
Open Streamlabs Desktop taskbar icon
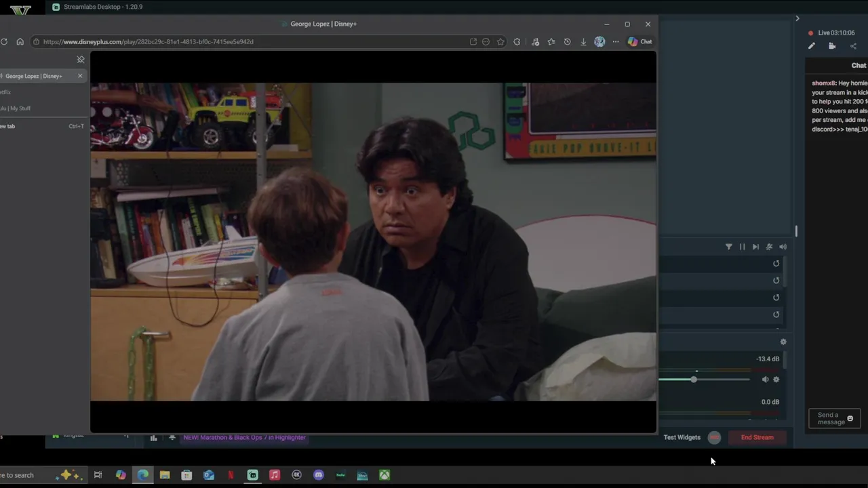pos(252,475)
